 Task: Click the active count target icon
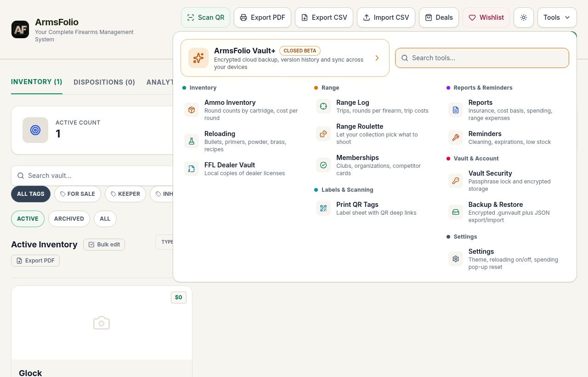[x=35, y=130]
